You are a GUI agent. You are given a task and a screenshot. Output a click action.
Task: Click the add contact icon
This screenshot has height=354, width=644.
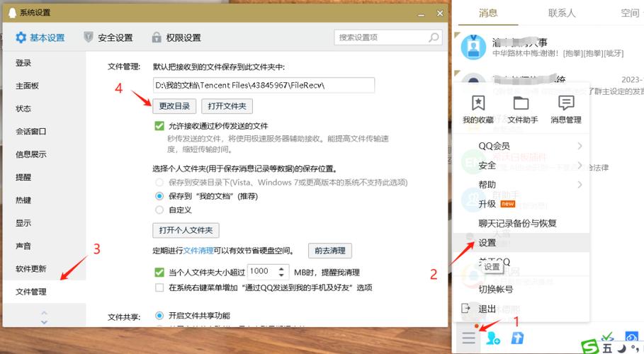click(x=493, y=338)
